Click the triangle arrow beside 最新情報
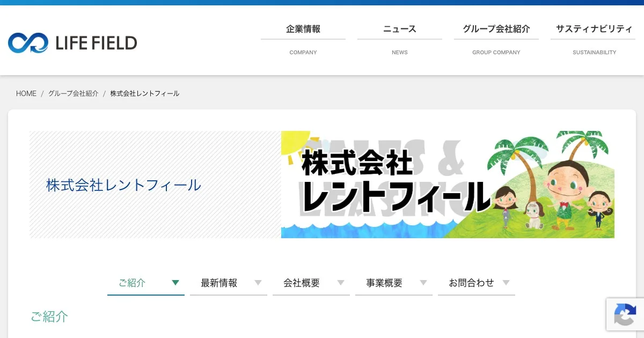 pos(258,283)
